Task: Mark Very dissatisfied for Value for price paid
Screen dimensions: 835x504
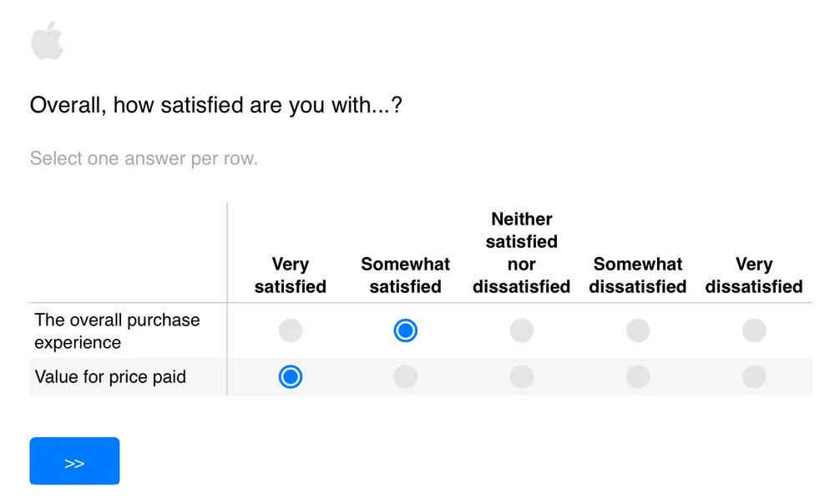Action: (x=754, y=377)
